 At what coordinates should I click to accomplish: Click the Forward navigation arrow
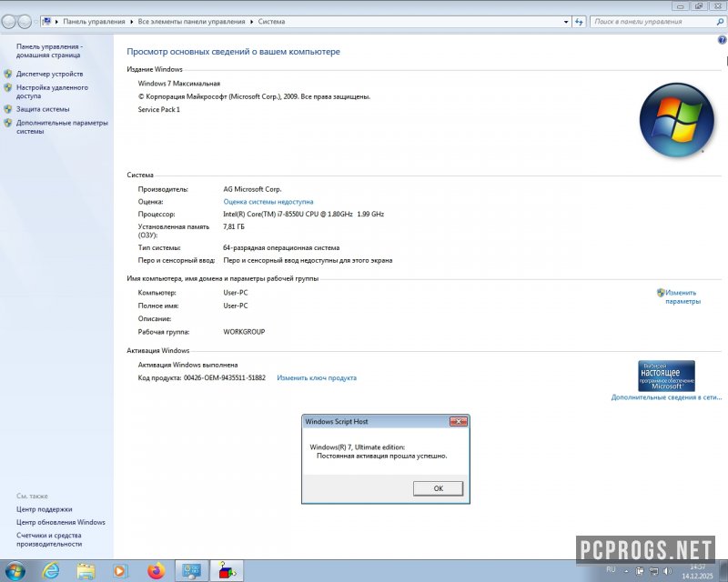pos(24,21)
